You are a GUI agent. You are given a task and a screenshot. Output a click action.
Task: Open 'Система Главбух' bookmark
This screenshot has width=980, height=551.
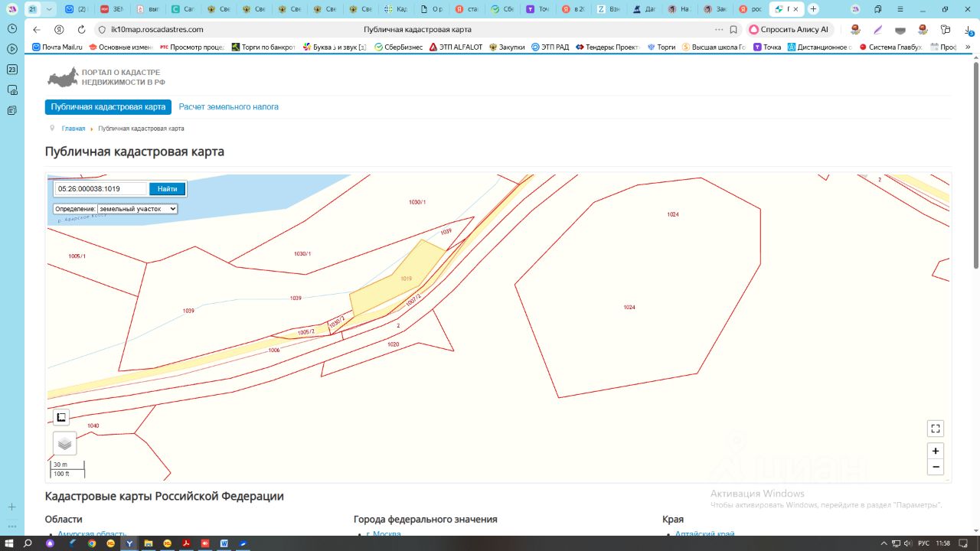point(890,47)
